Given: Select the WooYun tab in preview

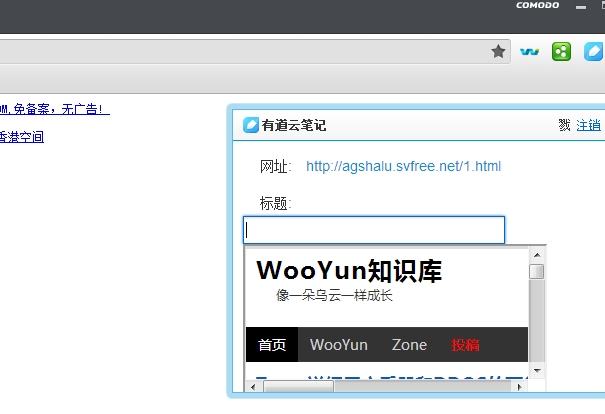Looking at the screenshot, I should [339, 345].
